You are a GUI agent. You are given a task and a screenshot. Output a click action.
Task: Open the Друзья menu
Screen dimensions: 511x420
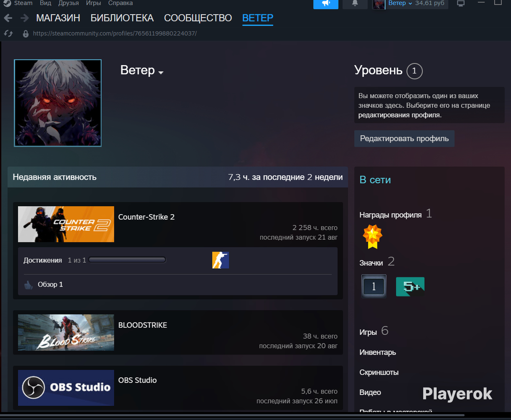point(68,3)
